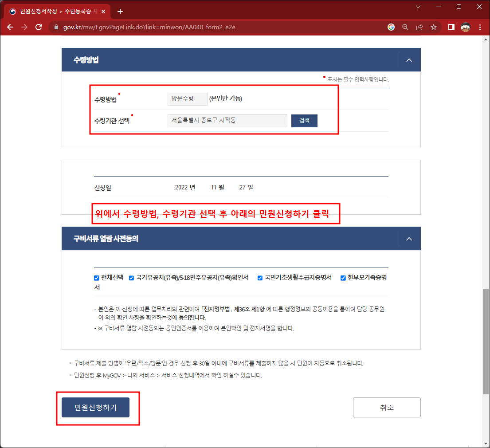The height and width of the screenshot is (448, 490).
Task: Open the browser profile avatar
Action: pyautogui.click(x=465, y=27)
